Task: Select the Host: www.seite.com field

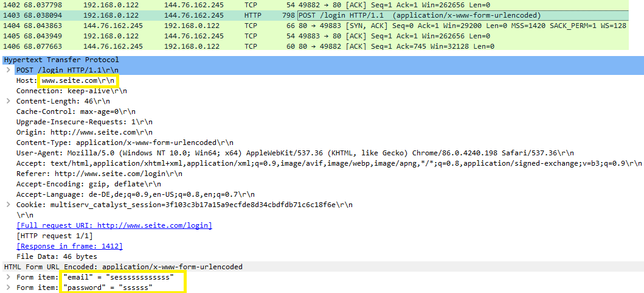Action: [67, 80]
